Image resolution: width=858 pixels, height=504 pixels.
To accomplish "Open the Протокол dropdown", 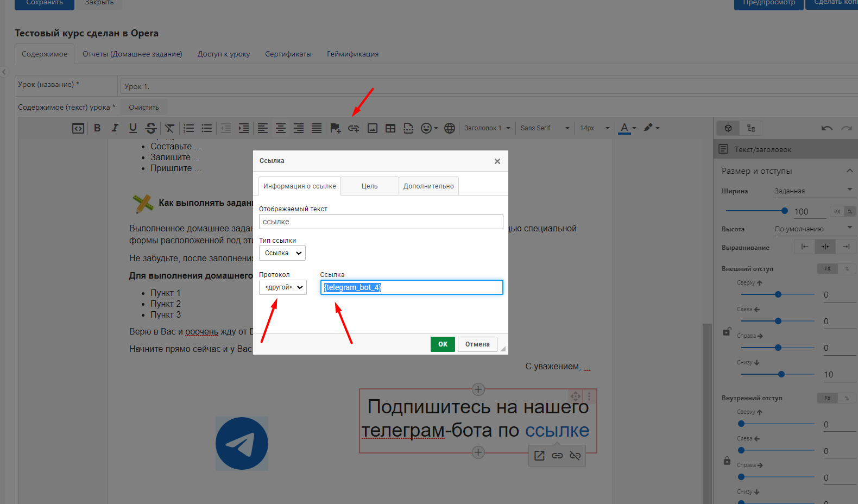I will click(x=283, y=287).
